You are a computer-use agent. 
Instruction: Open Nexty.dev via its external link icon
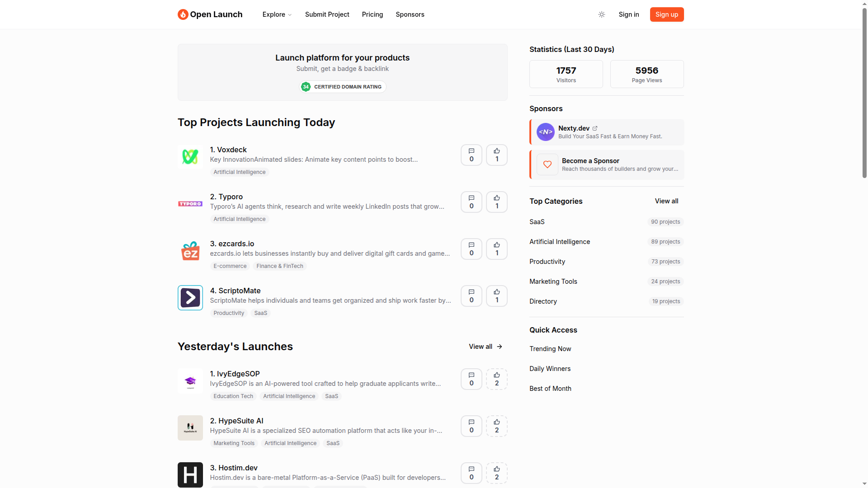[x=595, y=128]
